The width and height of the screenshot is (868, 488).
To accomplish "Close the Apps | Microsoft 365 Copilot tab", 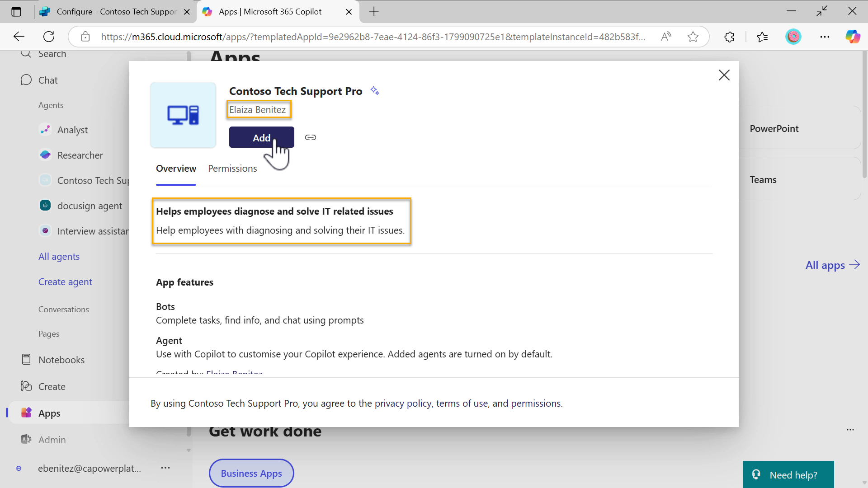I will coord(349,12).
